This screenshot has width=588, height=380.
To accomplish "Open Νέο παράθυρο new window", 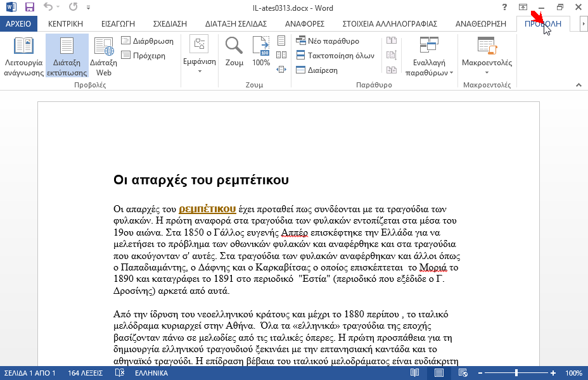I will click(x=328, y=41).
